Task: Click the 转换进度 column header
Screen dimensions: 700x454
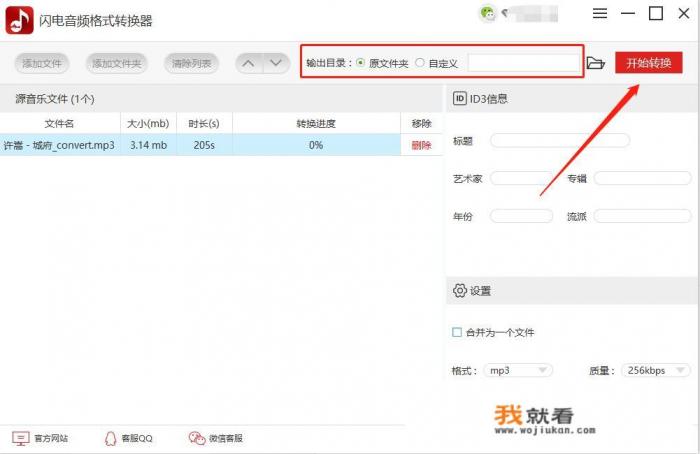Action: pos(316,123)
